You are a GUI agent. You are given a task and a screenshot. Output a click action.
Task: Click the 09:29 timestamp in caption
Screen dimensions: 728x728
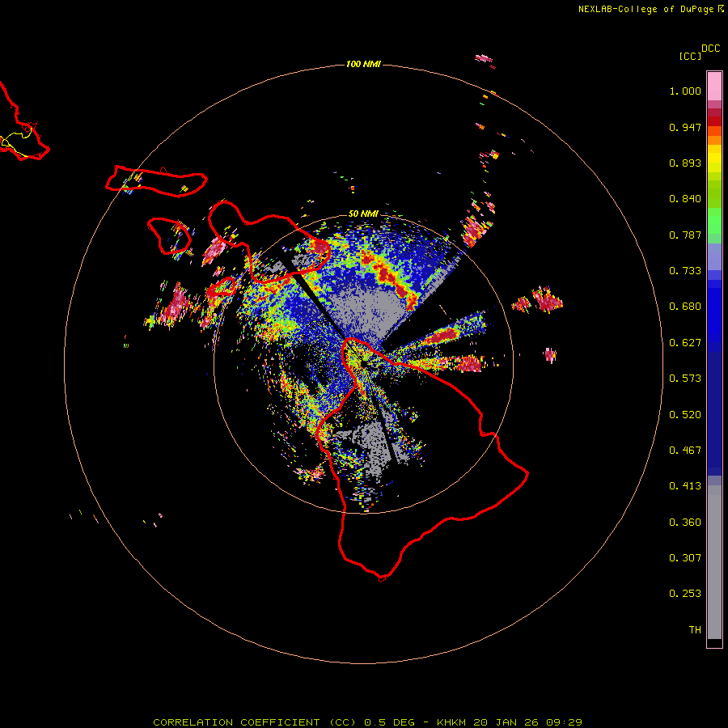564,722
